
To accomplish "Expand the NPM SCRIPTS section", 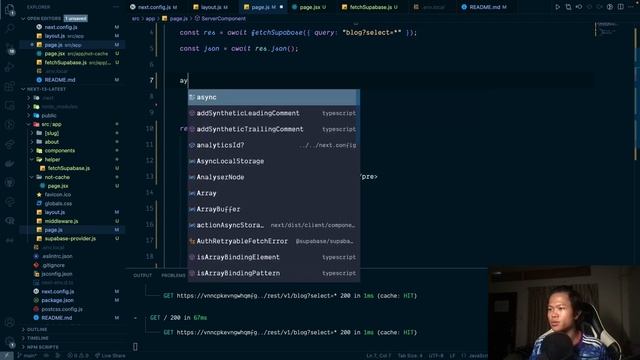I will click(42, 347).
